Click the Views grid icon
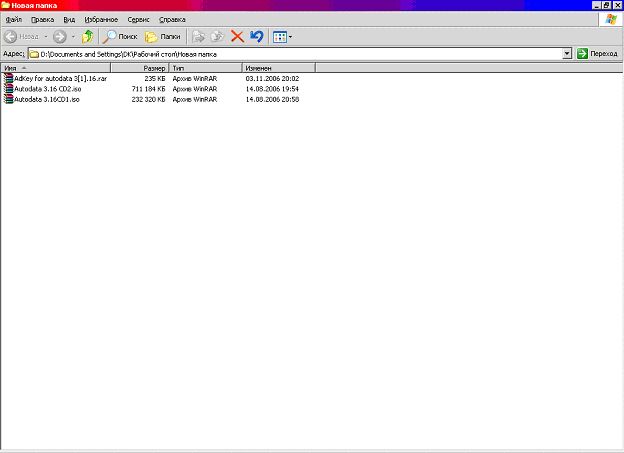 [x=280, y=37]
